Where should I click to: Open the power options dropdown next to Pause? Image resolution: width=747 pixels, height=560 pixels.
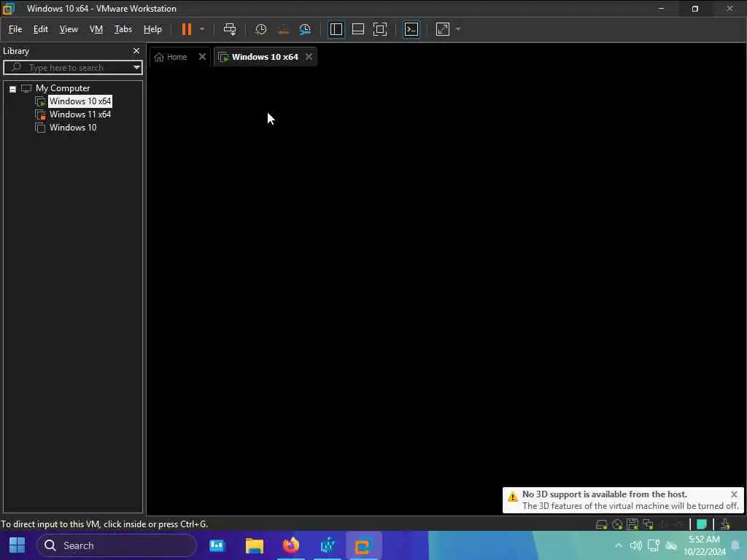pyautogui.click(x=202, y=29)
